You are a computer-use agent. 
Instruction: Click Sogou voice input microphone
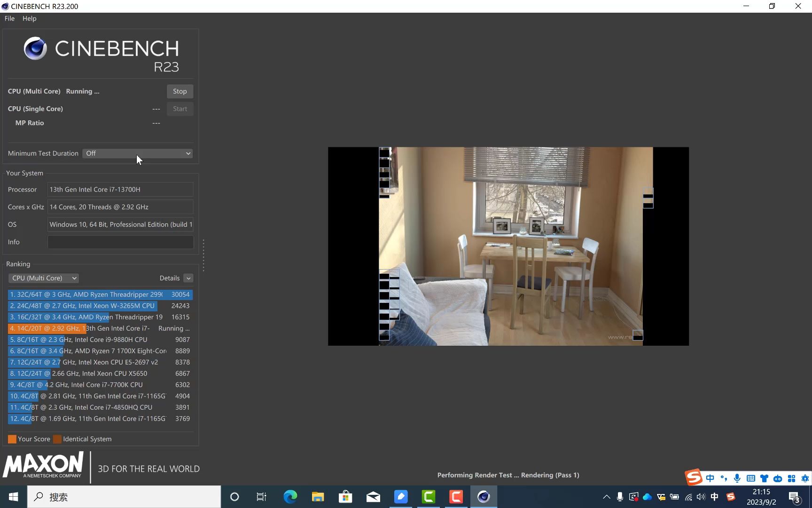pyautogui.click(x=737, y=478)
